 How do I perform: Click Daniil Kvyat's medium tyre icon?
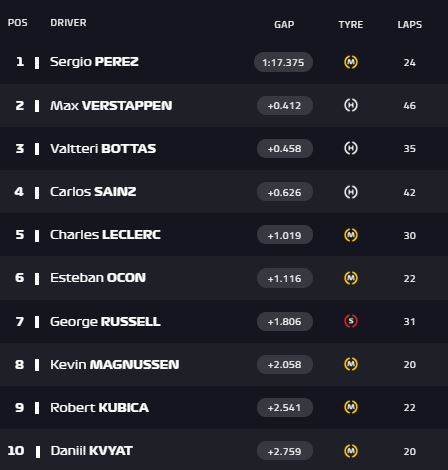click(x=351, y=451)
